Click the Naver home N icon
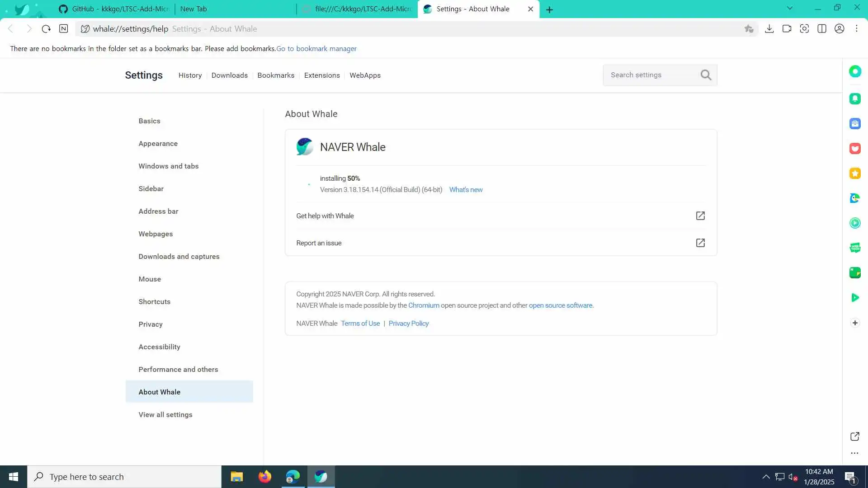 (64, 29)
